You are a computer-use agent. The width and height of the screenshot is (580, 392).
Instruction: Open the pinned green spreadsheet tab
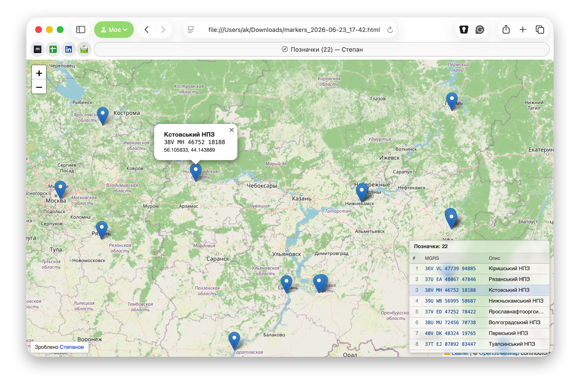53,49
